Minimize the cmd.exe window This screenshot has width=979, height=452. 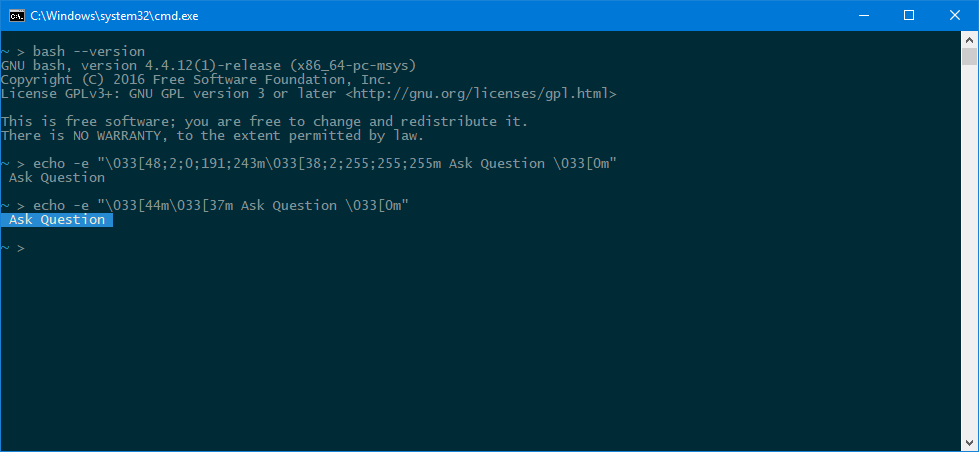click(x=863, y=15)
